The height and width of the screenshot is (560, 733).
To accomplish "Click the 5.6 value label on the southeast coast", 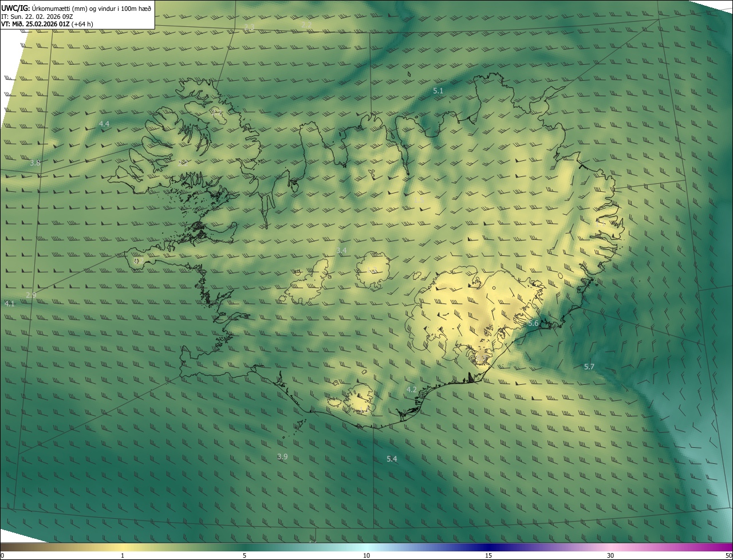I will coord(533,323).
